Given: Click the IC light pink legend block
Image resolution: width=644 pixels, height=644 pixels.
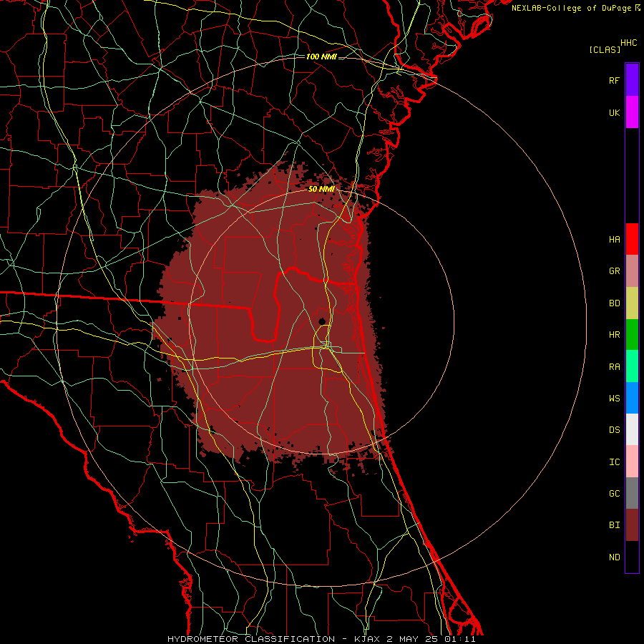Looking at the screenshot, I should pos(632,462).
